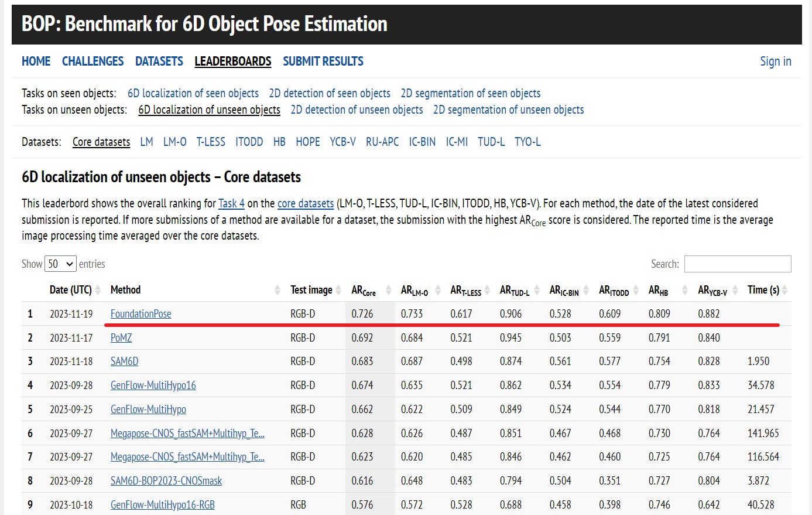
Task: Open FoundationPose method link
Action: coord(141,313)
